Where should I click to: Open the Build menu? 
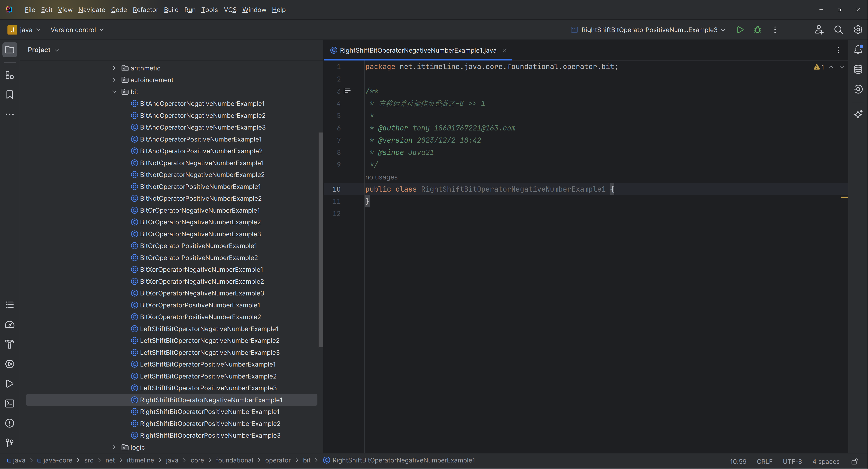tap(171, 10)
